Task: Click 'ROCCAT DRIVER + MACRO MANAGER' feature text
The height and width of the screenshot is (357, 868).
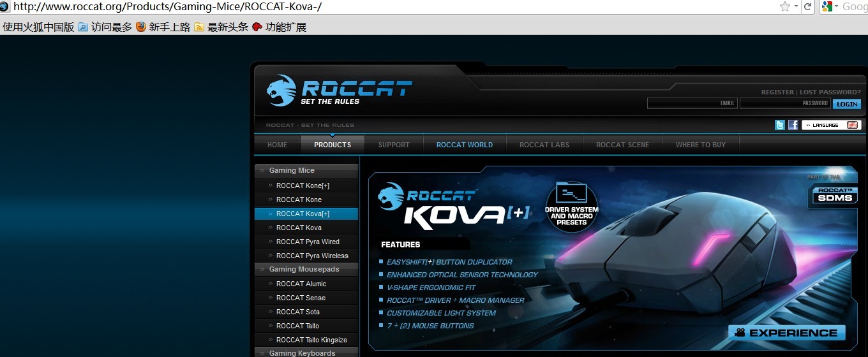Action: click(x=456, y=300)
